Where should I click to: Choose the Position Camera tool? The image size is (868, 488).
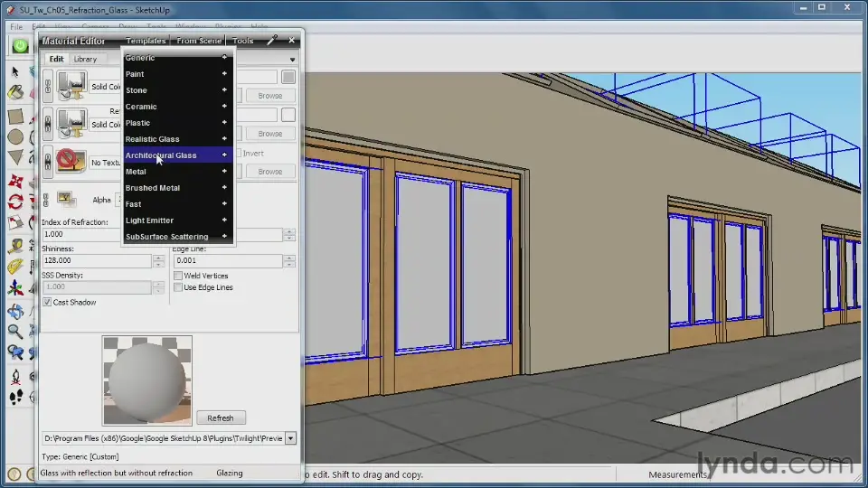tap(15, 377)
